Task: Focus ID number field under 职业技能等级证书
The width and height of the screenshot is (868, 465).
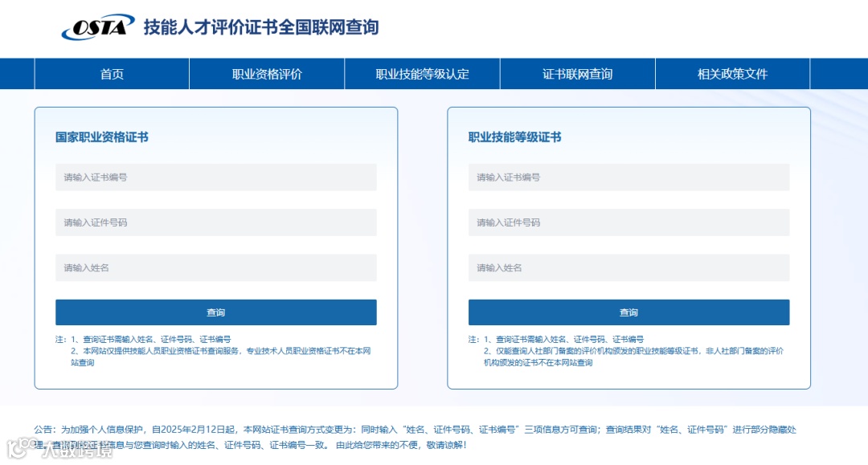Action: [628, 222]
